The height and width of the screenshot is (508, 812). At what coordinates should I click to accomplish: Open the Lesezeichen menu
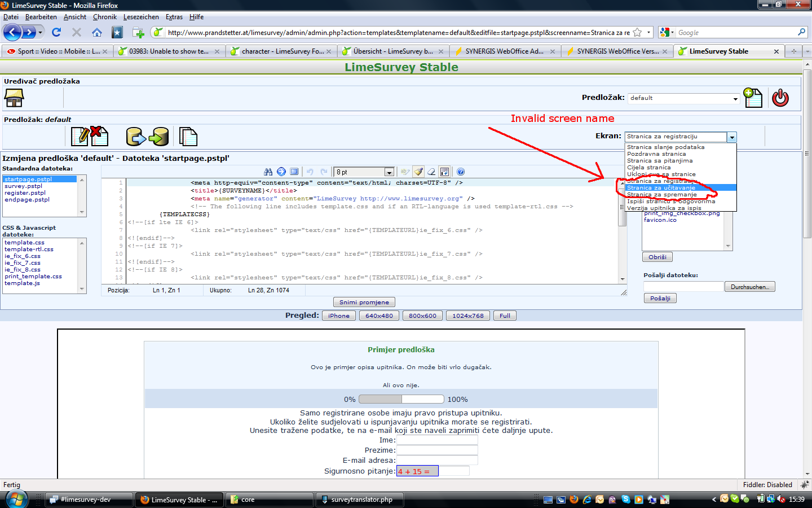point(141,17)
